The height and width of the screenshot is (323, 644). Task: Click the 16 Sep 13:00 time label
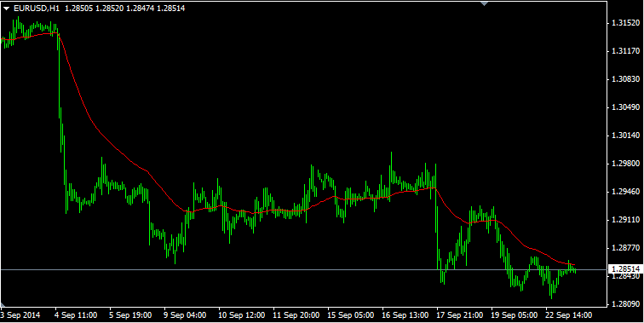tap(405, 315)
